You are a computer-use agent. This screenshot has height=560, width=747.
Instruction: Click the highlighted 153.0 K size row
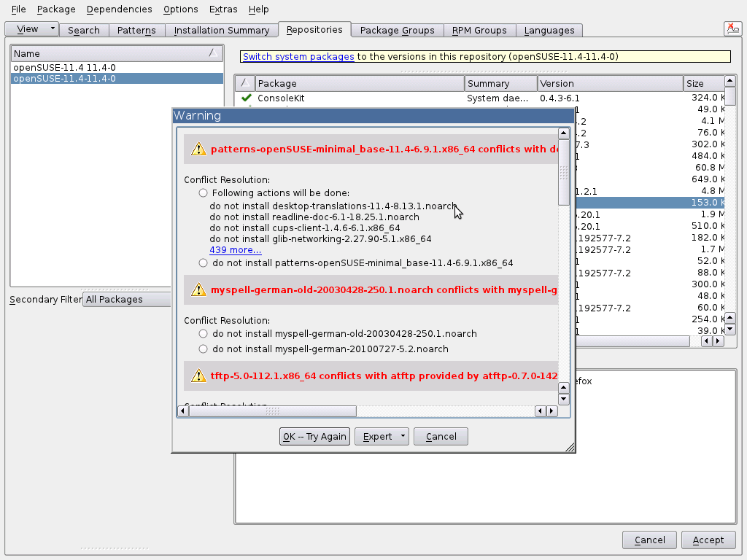point(650,203)
